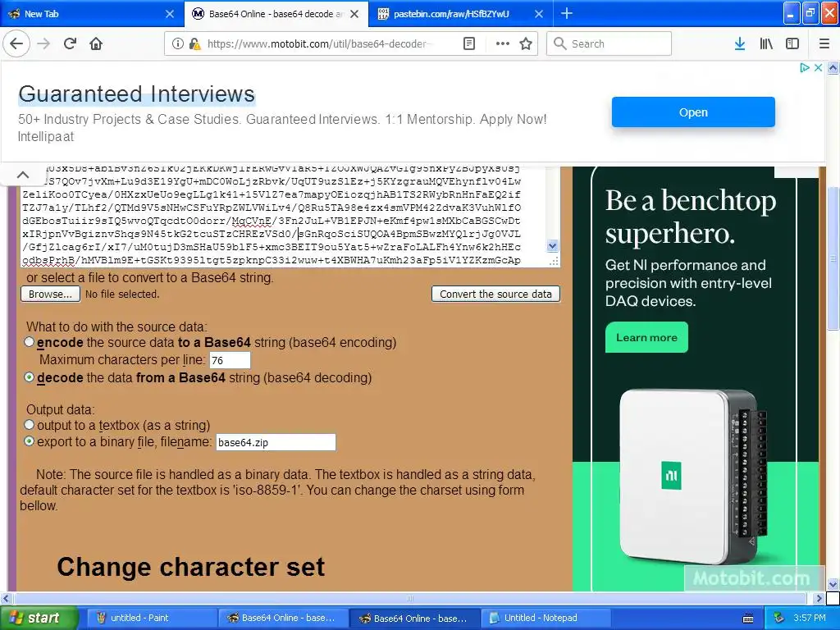Screen dimensions: 840x630
Task: Click Learn more in NI ad
Action: tap(646, 337)
